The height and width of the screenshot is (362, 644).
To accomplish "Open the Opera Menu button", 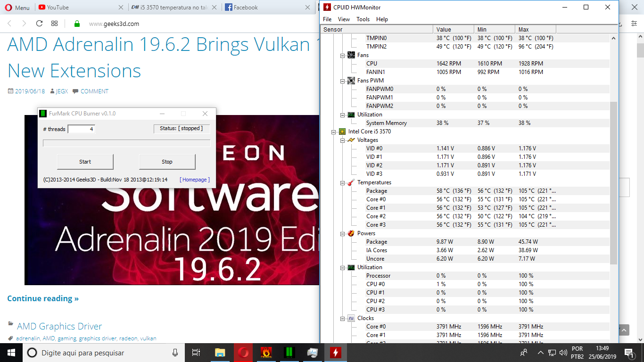I will (17, 7).
